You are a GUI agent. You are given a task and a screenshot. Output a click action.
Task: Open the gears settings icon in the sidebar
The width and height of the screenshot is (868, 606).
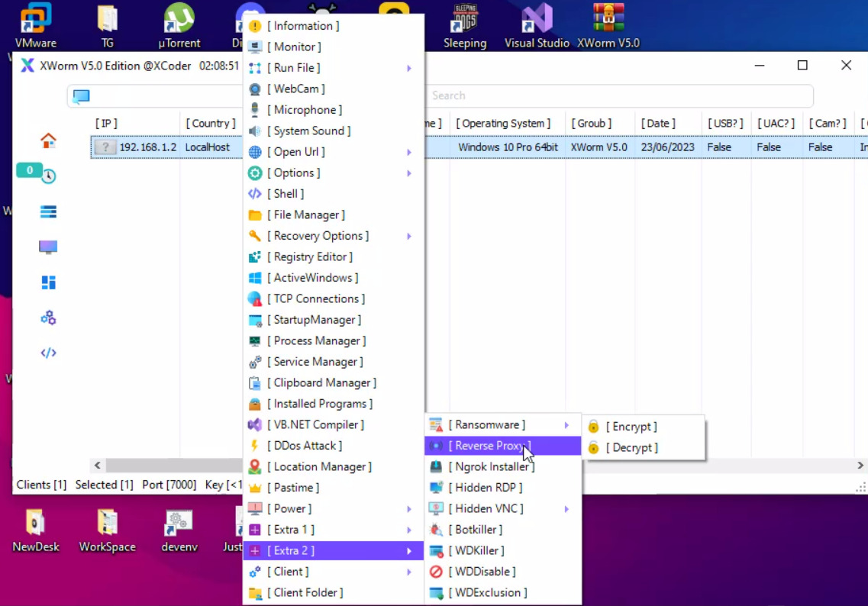coord(48,318)
